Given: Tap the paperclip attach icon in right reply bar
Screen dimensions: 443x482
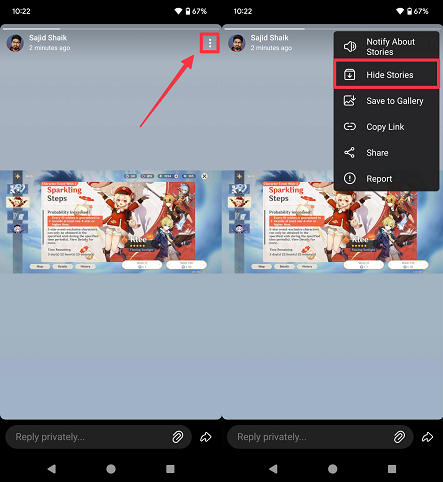Looking at the screenshot, I should pos(399,437).
